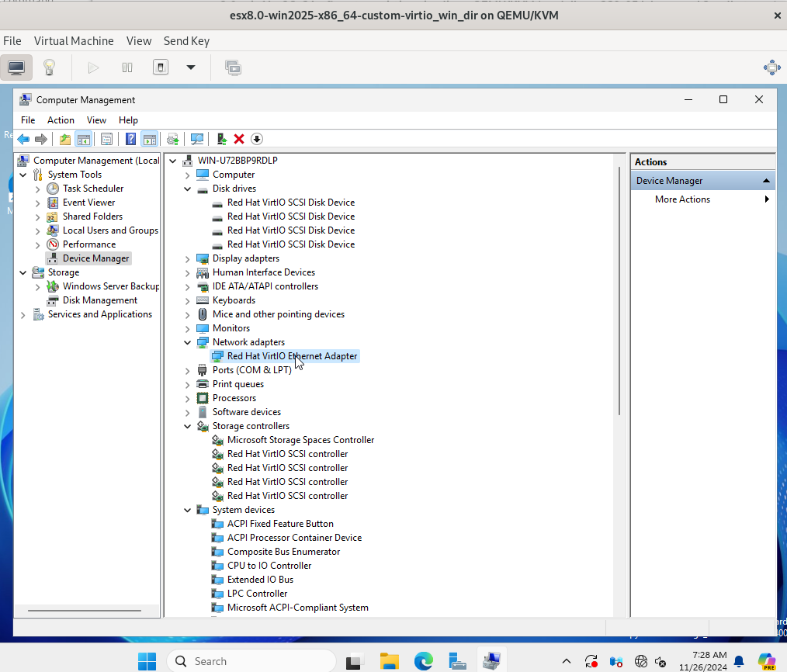The image size is (787, 672).
Task: Open the Send Key menu
Action: click(x=186, y=41)
